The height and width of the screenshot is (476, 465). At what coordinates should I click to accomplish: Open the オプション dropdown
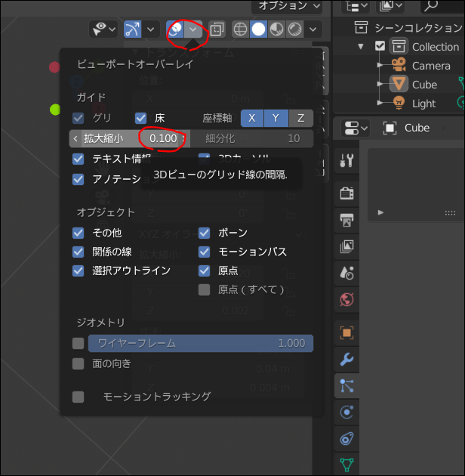(287, 6)
